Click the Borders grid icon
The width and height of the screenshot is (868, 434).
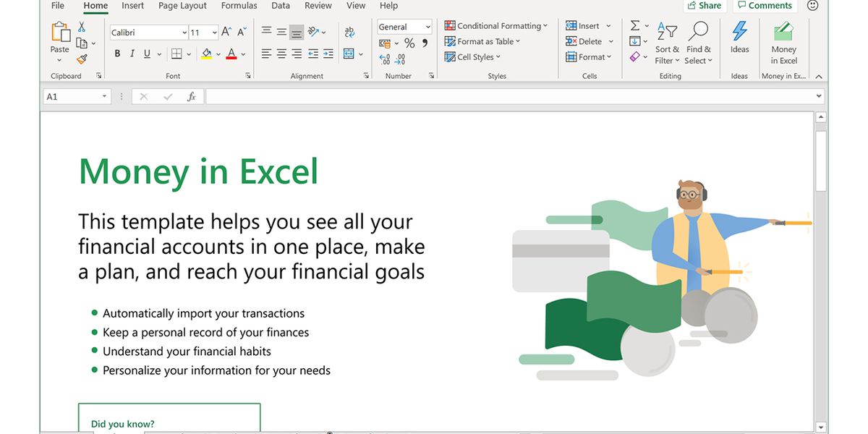pos(176,54)
